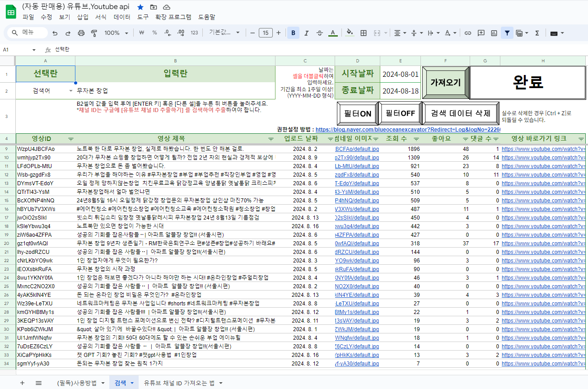Viewport: 588px width, 389px height.
Task: Star this spreadsheet document
Action: 140,7
